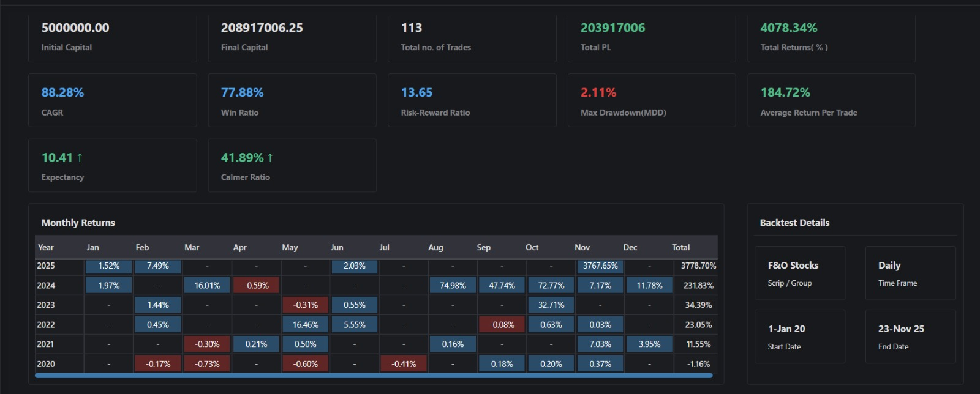Select the Year column header

[x=46, y=248]
